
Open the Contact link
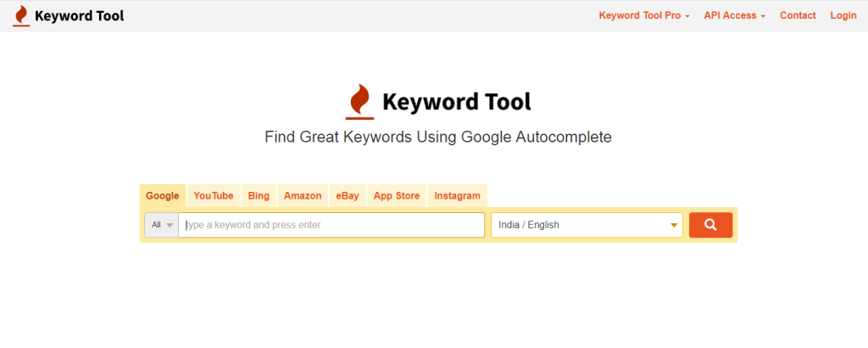[x=798, y=15]
